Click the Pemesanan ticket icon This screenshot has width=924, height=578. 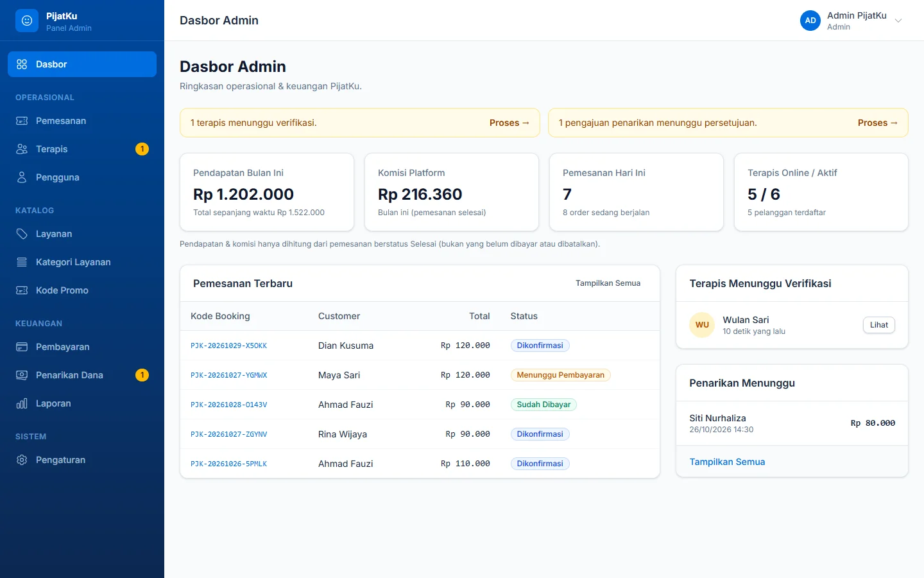click(x=22, y=121)
